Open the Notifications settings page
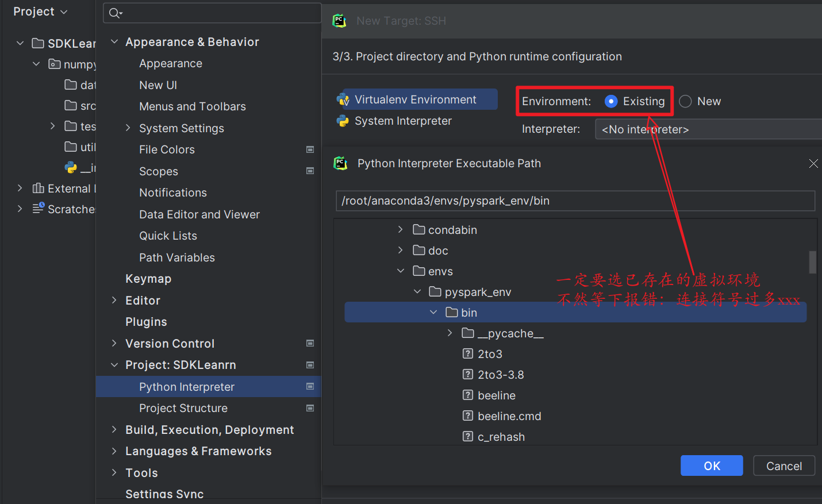The width and height of the screenshot is (822, 504). point(173,193)
